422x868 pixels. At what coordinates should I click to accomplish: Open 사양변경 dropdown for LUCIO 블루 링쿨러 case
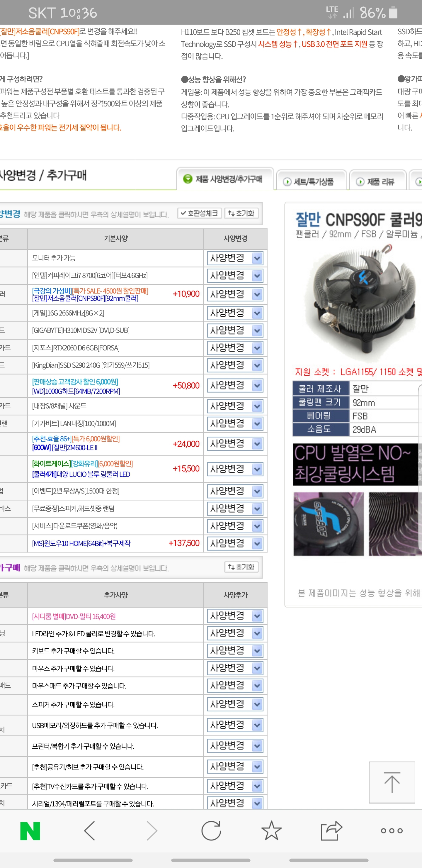[x=235, y=469]
